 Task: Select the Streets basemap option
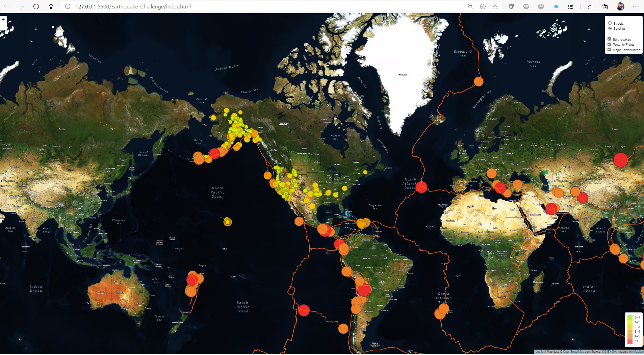609,23
